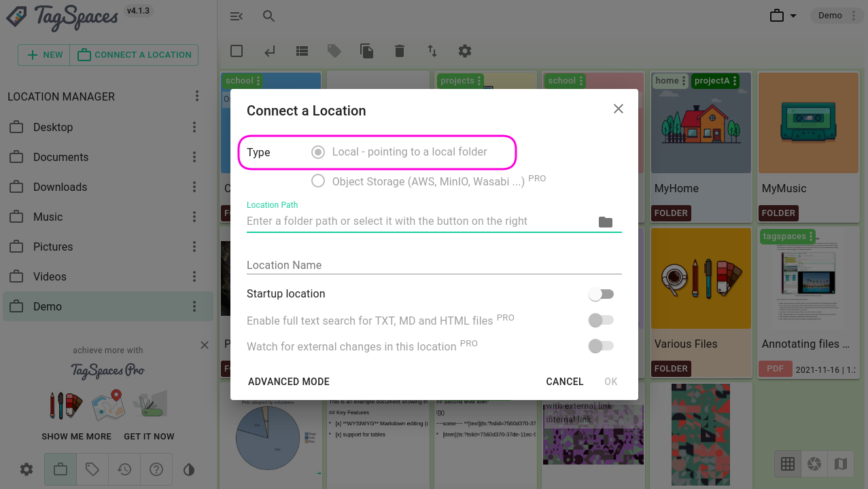This screenshot has height=489, width=868.
Task: Click the Location Name input field
Action: (x=434, y=265)
